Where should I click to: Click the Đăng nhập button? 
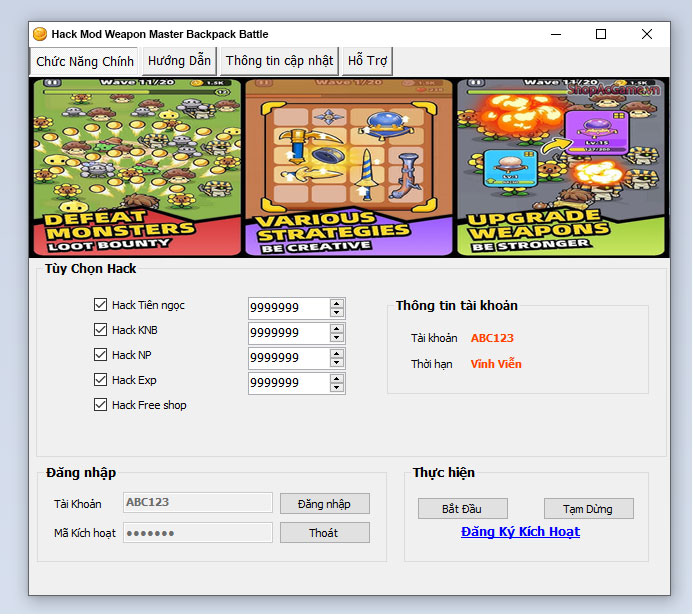pyautogui.click(x=325, y=504)
